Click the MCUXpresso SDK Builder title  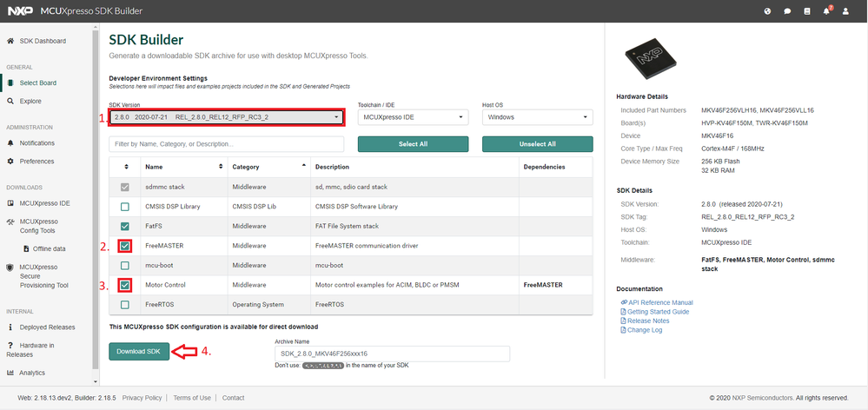click(91, 11)
